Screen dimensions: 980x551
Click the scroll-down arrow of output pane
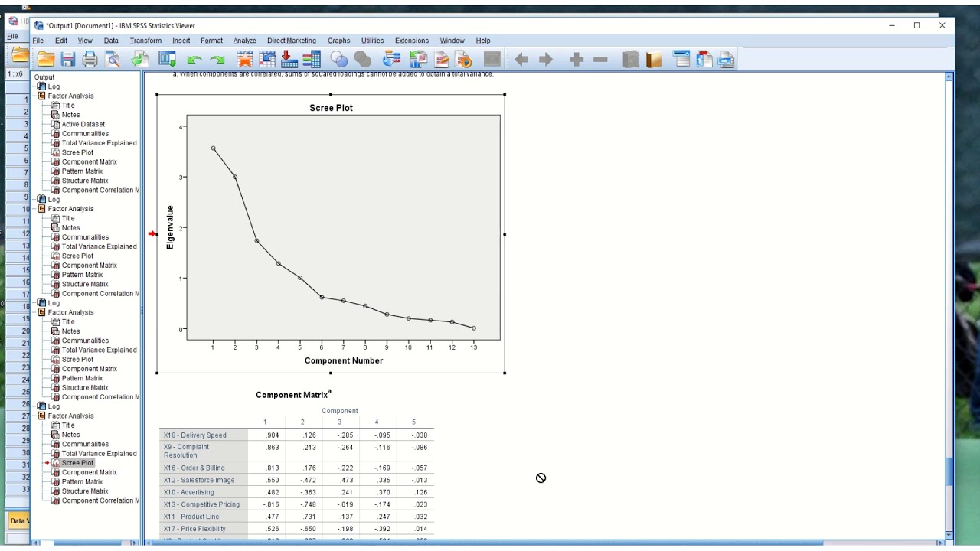949,535
